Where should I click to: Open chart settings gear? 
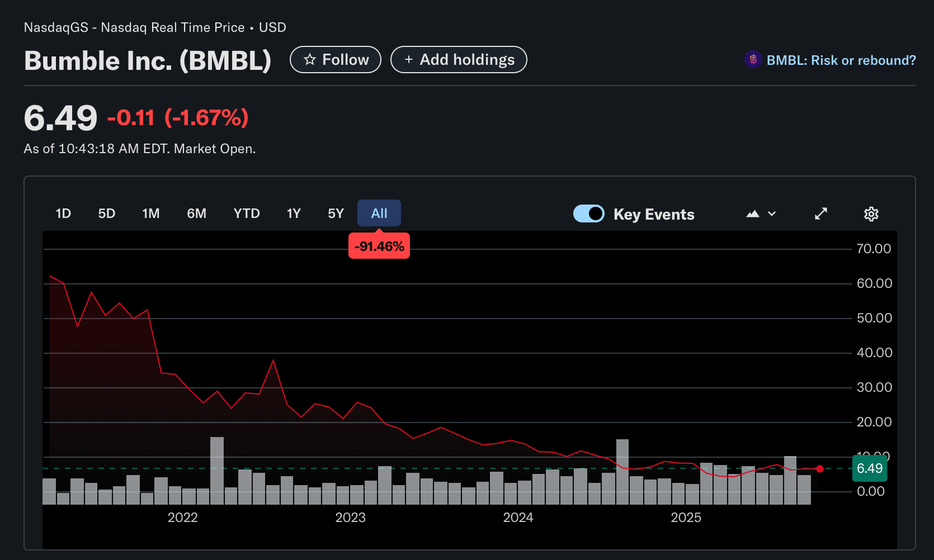[871, 214]
